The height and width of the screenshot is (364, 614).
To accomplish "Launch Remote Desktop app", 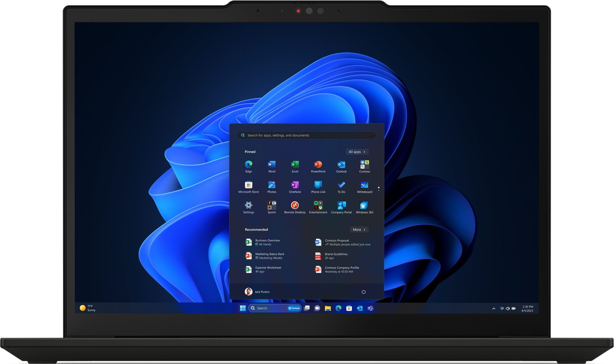I will (x=295, y=207).
